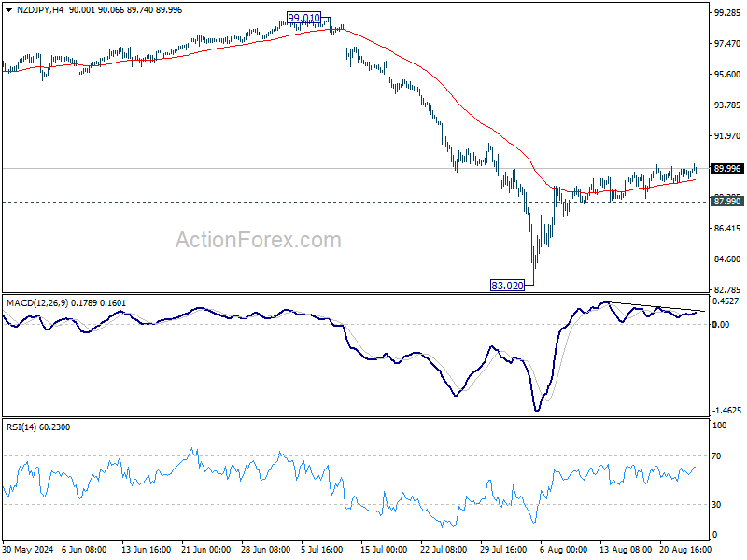The width and height of the screenshot is (747, 560).
Task: Select the 87.990 support level tag
Action: pyautogui.click(x=727, y=202)
